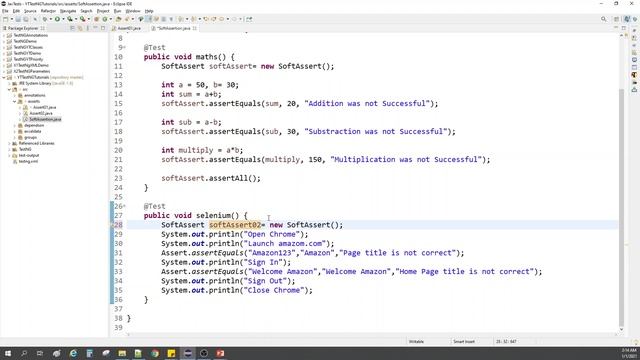Click the New file toolbar icon
Viewport: 640px width, 360px height.
(x=5, y=19)
